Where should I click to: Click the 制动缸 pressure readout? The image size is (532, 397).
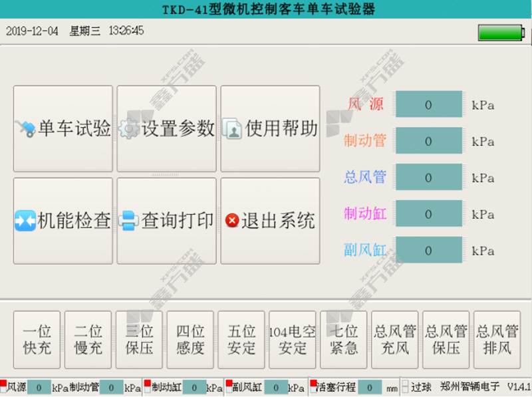(428, 215)
